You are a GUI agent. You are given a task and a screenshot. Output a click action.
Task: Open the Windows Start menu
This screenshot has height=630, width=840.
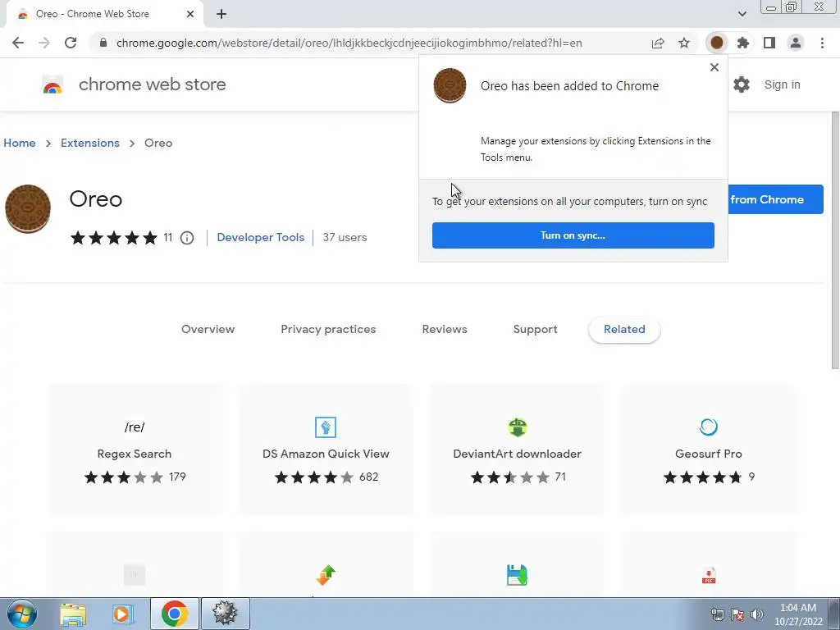(x=21, y=614)
